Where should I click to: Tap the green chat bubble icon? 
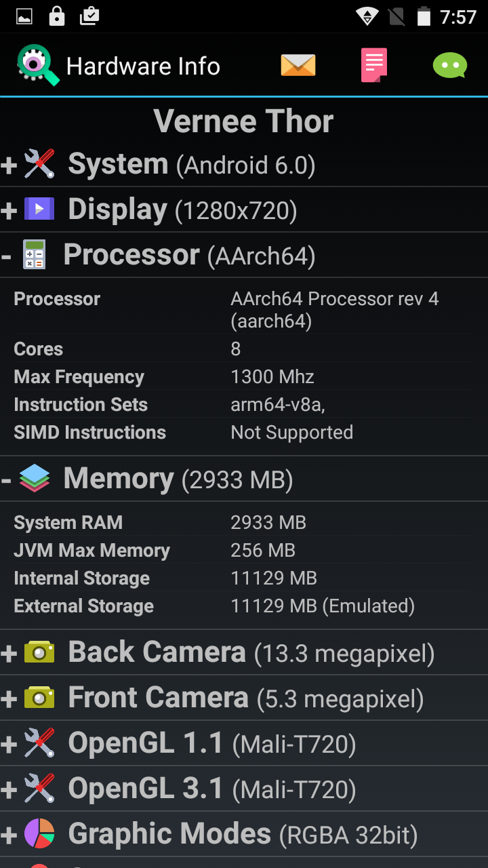coord(450,65)
